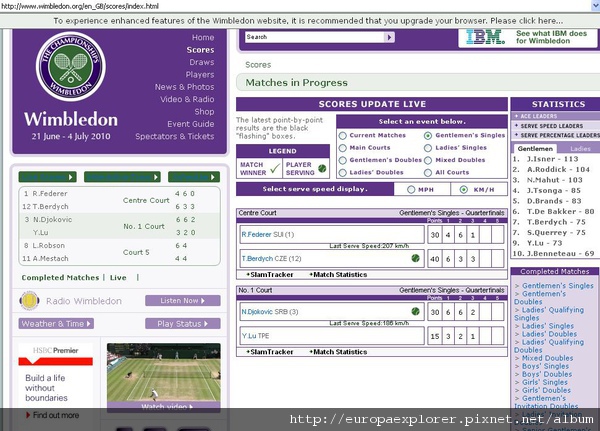
Task: Select the Gentlemen's Doubles radio button
Action: click(342, 160)
